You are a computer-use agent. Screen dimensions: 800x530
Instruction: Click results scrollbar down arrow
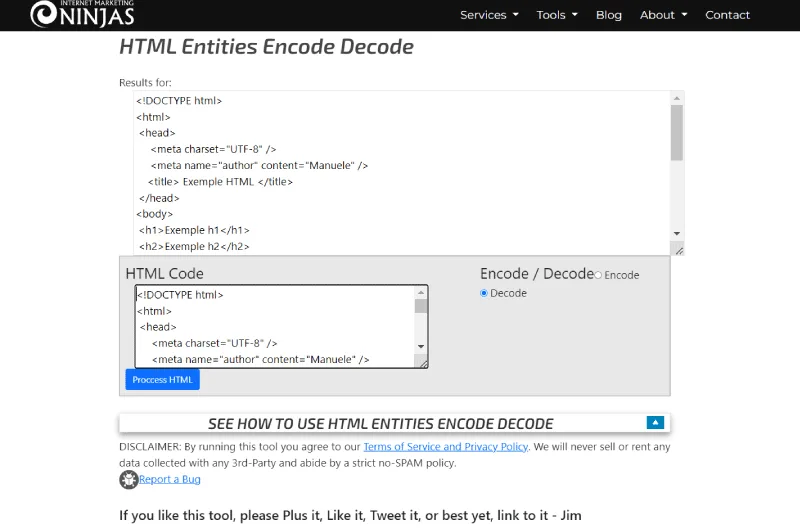[677, 232]
